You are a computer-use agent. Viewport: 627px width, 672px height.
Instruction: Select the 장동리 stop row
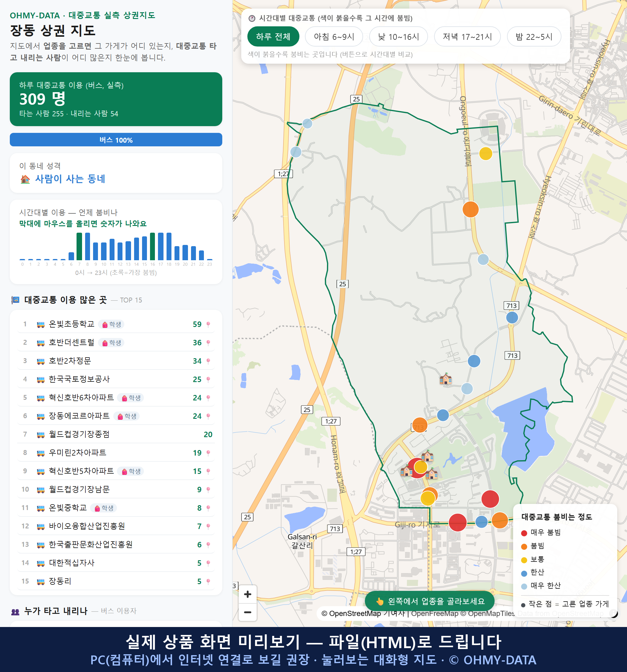[x=116, y=581]
